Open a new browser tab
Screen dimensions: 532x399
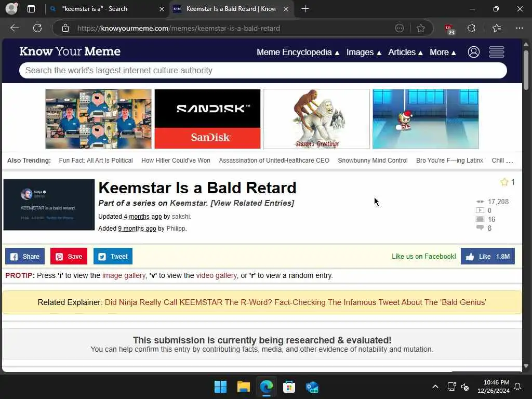tap(305, 9)
